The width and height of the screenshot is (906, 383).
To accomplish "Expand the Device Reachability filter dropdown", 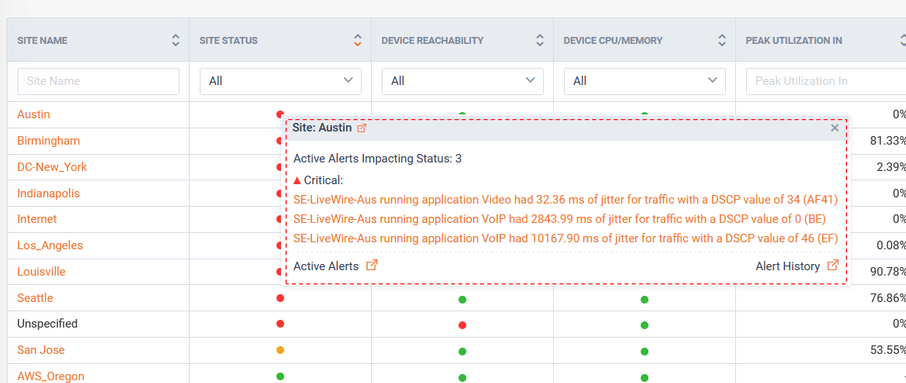I will click(463, 81).
